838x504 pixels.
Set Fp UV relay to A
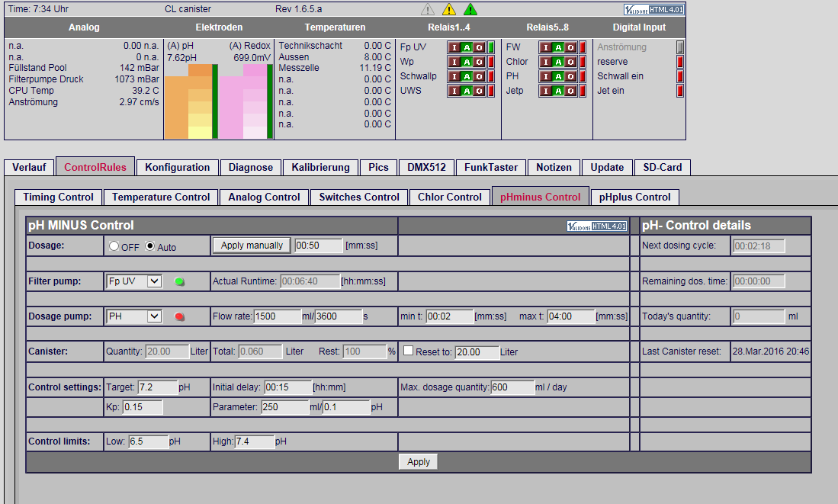click(x=467, y=47)
